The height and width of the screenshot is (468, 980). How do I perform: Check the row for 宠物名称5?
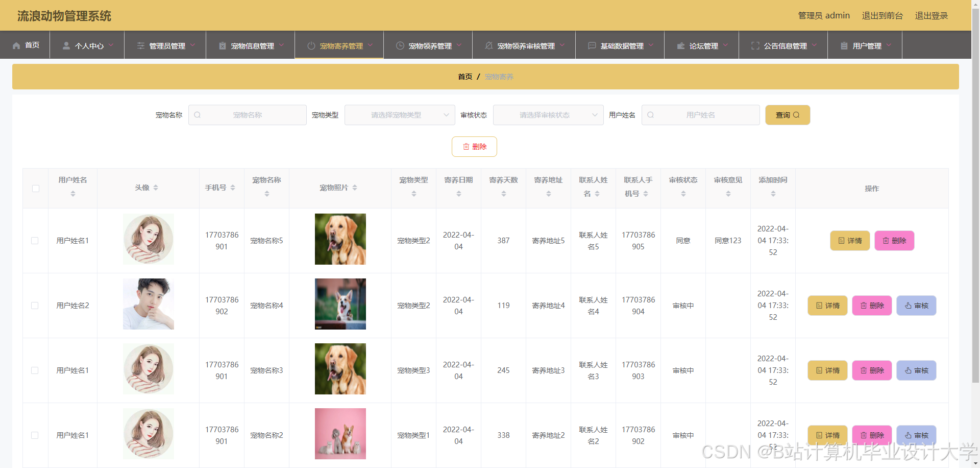click(x=35, y=241)
